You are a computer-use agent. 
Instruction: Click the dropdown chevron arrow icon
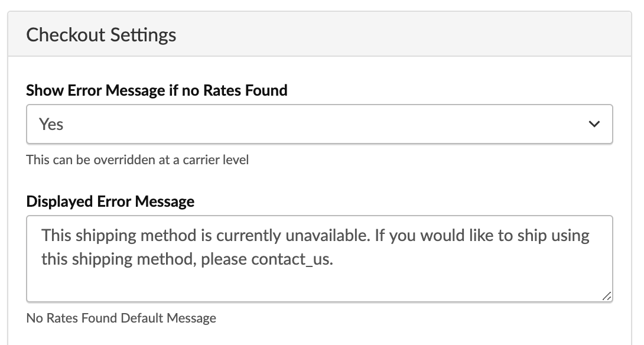pos(594,125)
